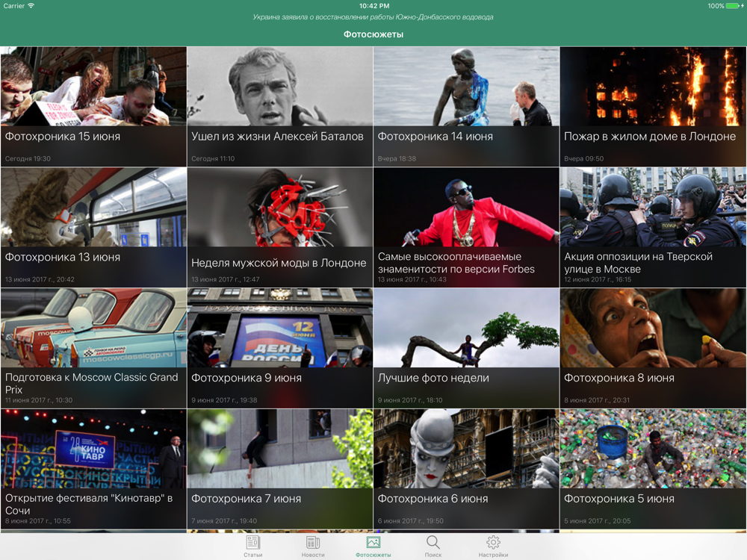Tap the date '6 июня 2017 г., 19:50'
The width and height of the screenshot is (747, 560).
coord(410,521)
